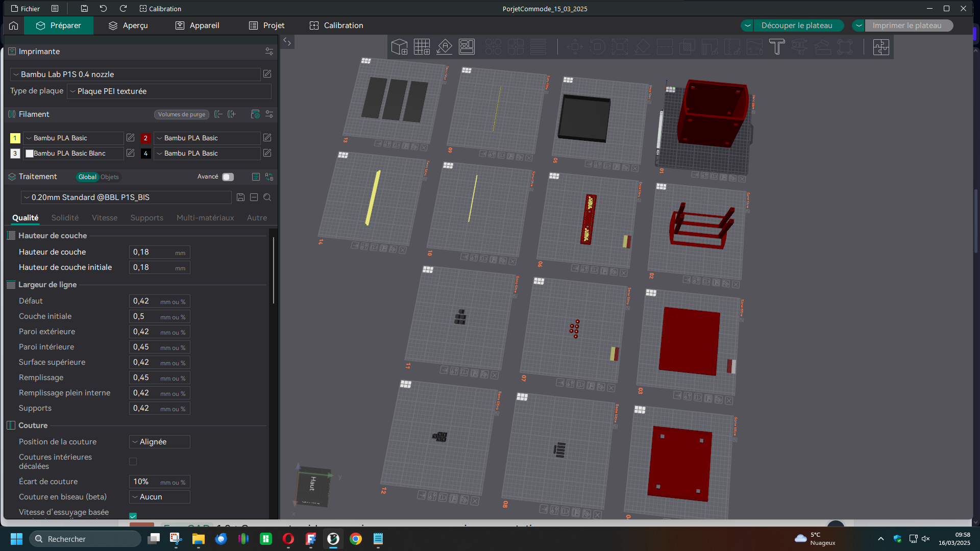Click the Add plate grid icon

pos(422,47)
